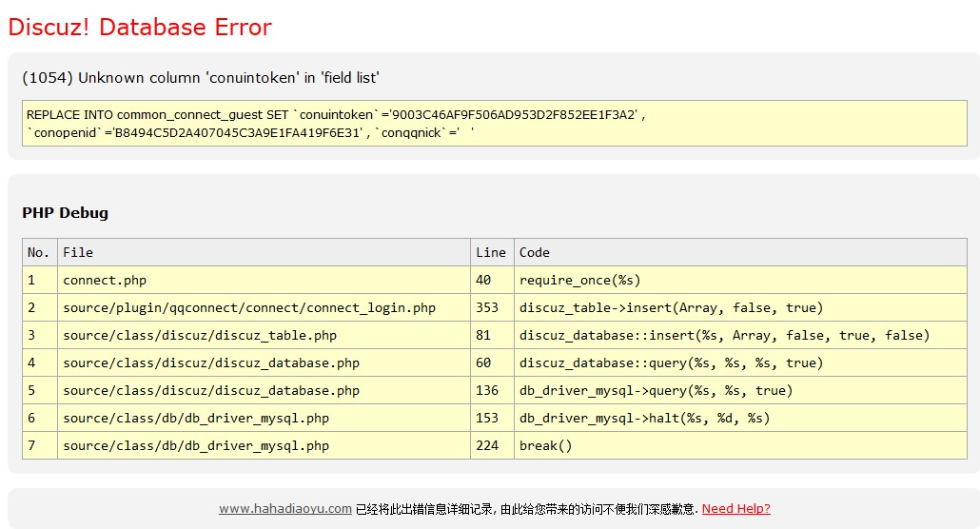Select db_driver_mysql.php path in row 6
This screenshot has height=529, width=980.
pos(264,418)
